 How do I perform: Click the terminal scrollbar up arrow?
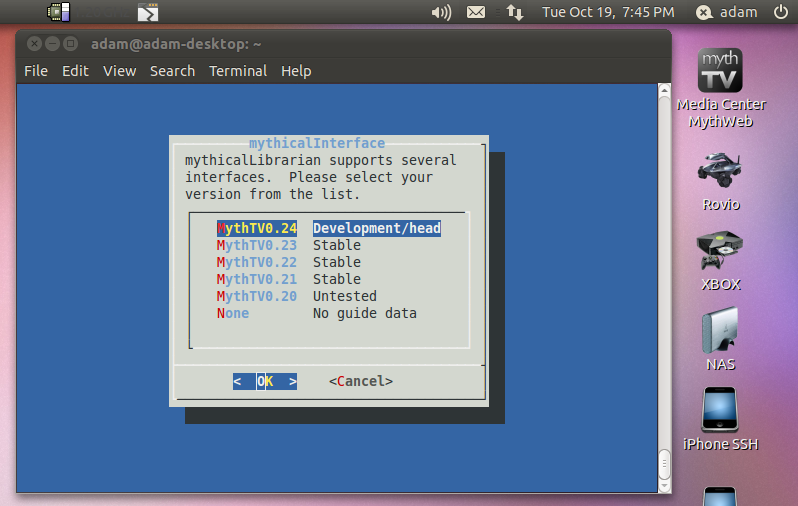coord(664,91)
